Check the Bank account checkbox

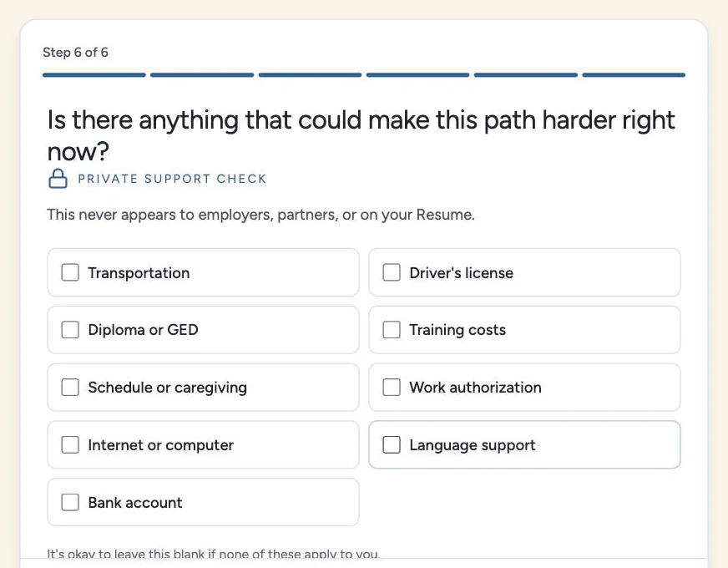[70, 503]
